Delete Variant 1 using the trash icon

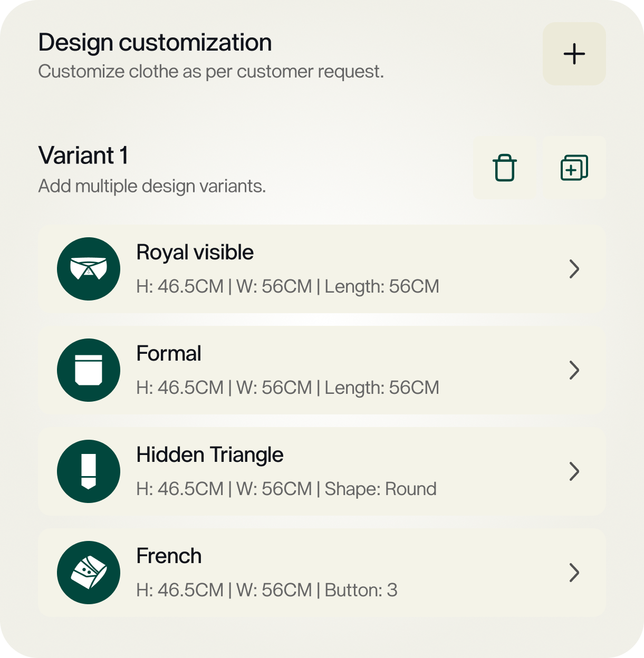(504, 168)
